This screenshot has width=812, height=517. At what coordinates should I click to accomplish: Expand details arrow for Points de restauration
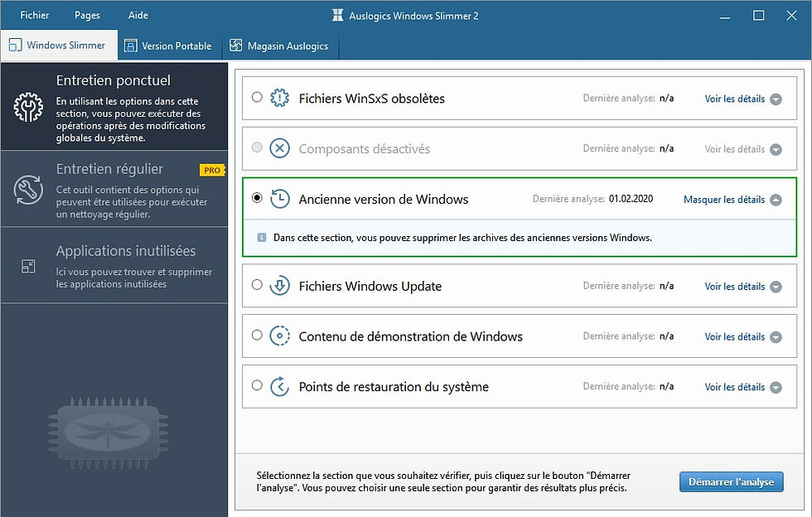pyautogui.click(x=776, y=387)
